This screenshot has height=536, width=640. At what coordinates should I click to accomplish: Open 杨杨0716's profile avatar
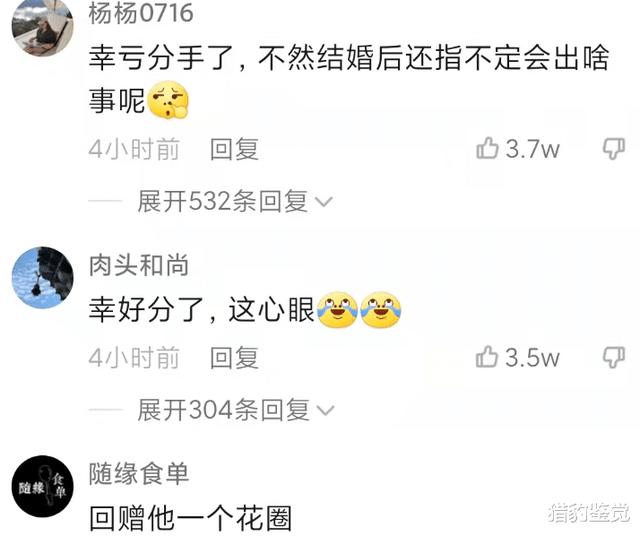[42, 25]
